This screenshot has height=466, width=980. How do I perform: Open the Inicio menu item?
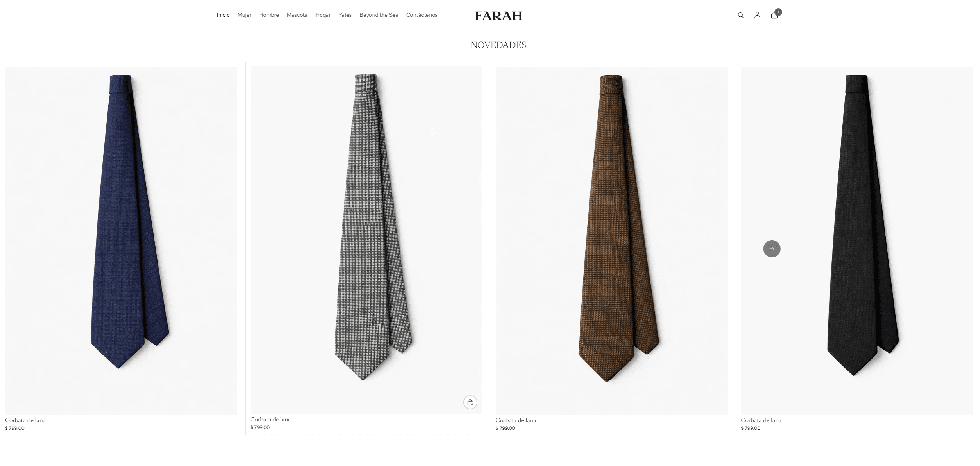pos(223,15)
